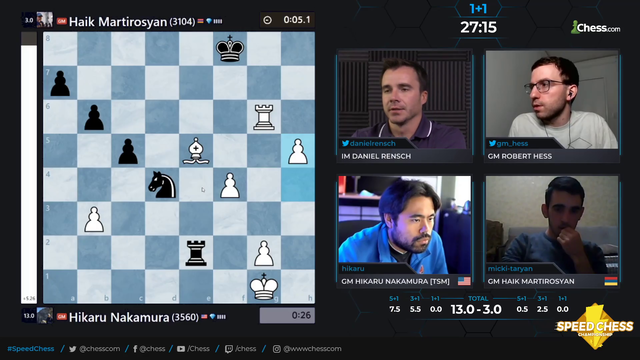Click Hikaru Nakamura's webcam feed
This screenshot has height=360, width=640.
pyautogui.click(x=404, y=225)
